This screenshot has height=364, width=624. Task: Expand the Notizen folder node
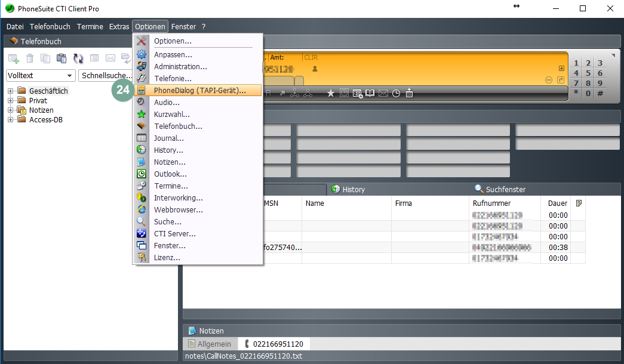tap(10, 110)
